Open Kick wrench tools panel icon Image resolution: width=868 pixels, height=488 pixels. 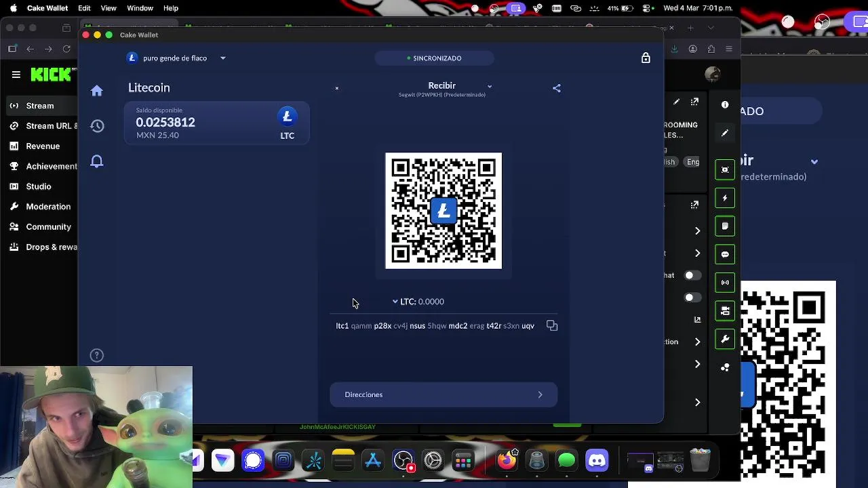click(725, 339)
